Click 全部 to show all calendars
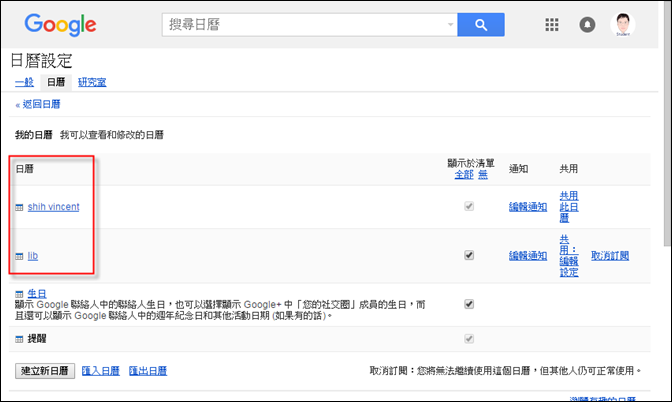 [x=464, y=174]
